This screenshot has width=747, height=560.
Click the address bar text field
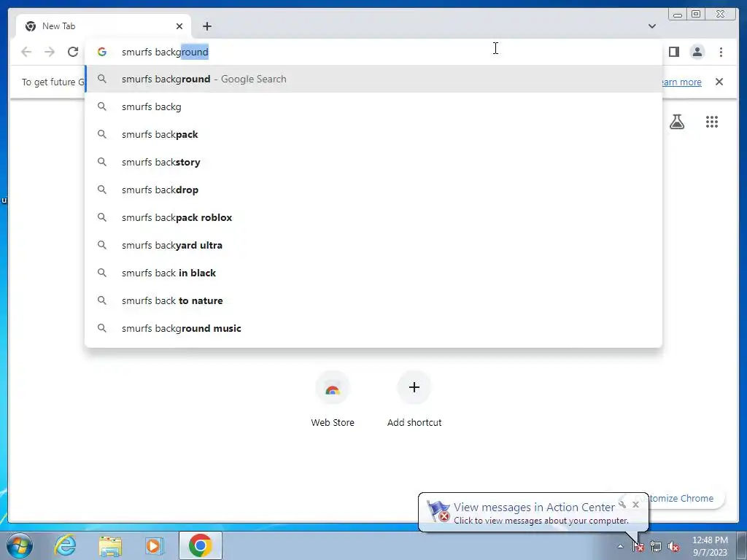[x=373, y=52]
